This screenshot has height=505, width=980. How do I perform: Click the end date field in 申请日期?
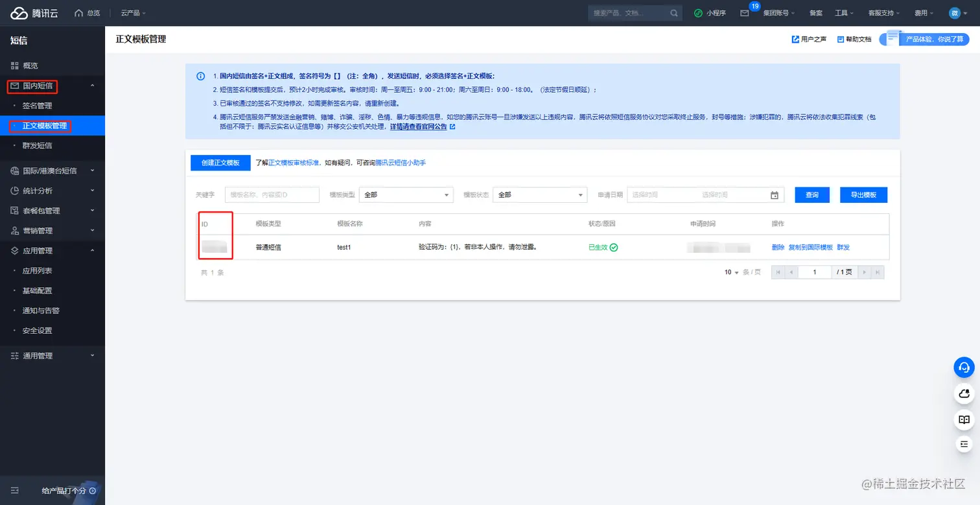[x=732, y=195]
